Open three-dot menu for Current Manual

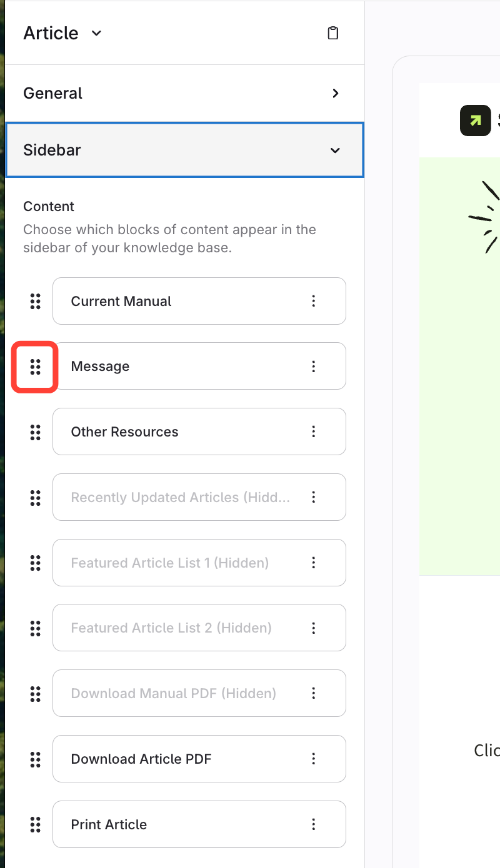(x=314, y=301)
